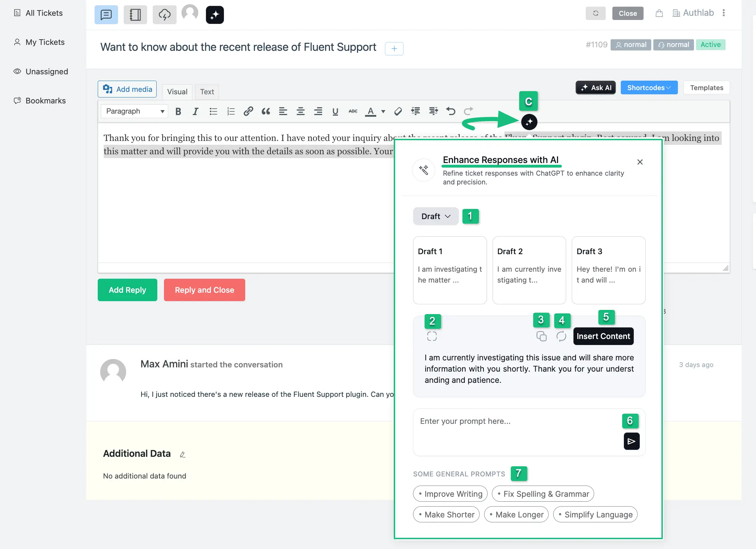
Task: Copy the AI response with the copy icon
Action: pos(542,336)
